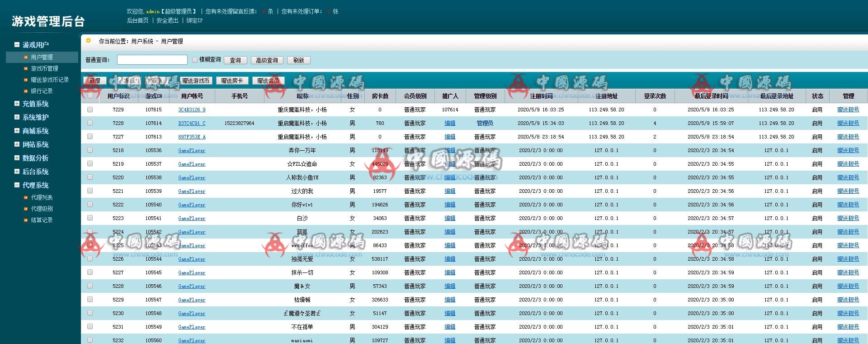
Task: Click the 查询 button
Action: click(236, 60)
